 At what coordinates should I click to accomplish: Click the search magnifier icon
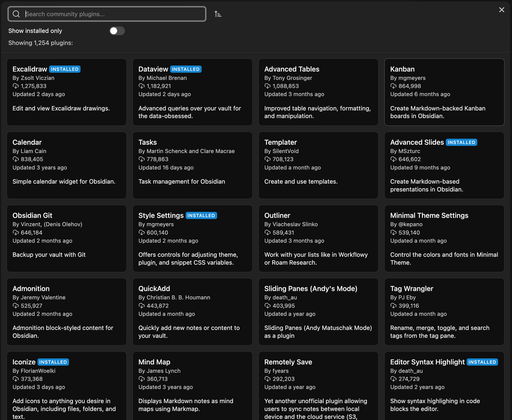(16, 14)
